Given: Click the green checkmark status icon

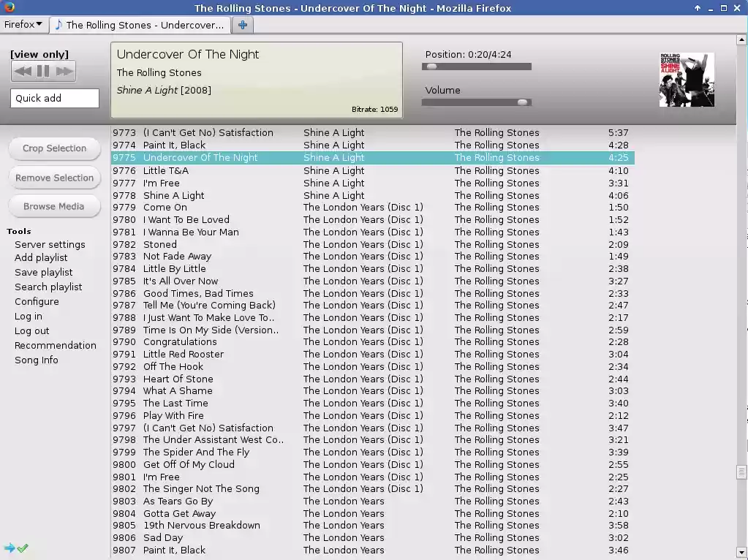Looking at the screenshot, I should [x=23, y=548].
